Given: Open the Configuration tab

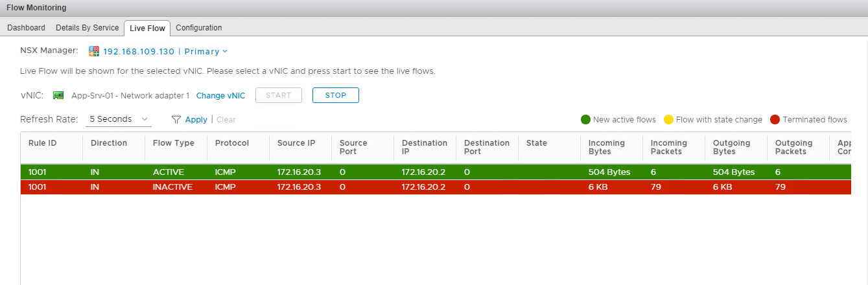Looking at the screenshot, I should [x=199, y=28].
